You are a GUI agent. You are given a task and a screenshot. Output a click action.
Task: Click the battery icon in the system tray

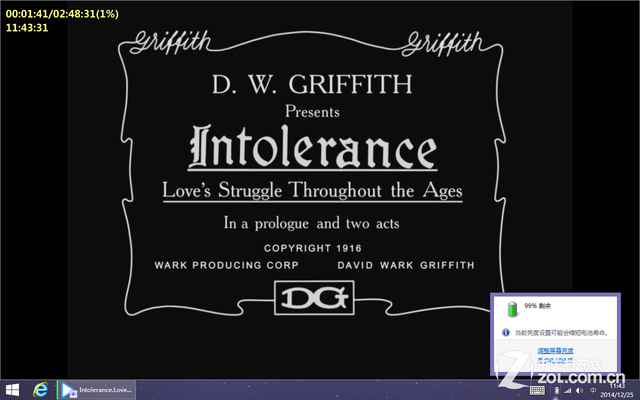coord(556,391)
